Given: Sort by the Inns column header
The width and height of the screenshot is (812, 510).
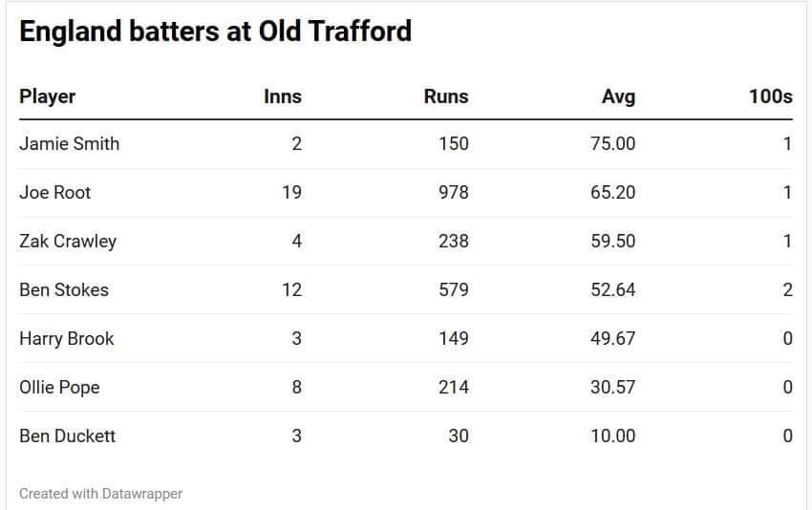Looking at the screenshot, I should pos(283,96).
